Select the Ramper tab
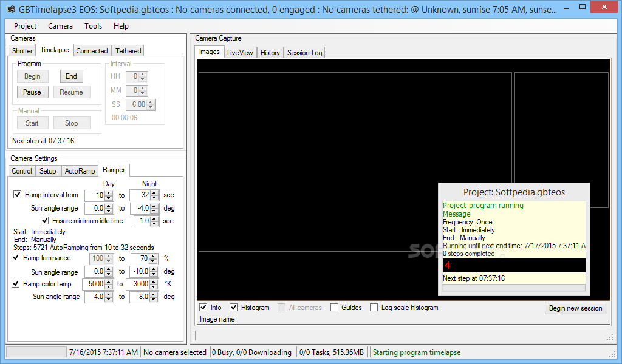The image size is (622, 364). point(114,170)
